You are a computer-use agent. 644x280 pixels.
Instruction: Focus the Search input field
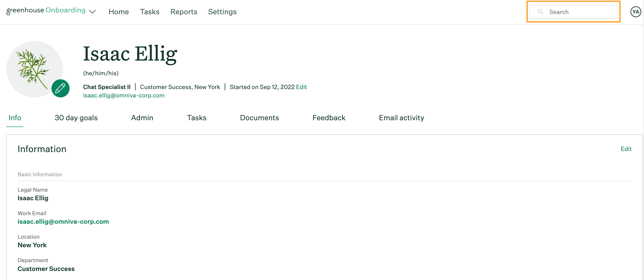574,12
